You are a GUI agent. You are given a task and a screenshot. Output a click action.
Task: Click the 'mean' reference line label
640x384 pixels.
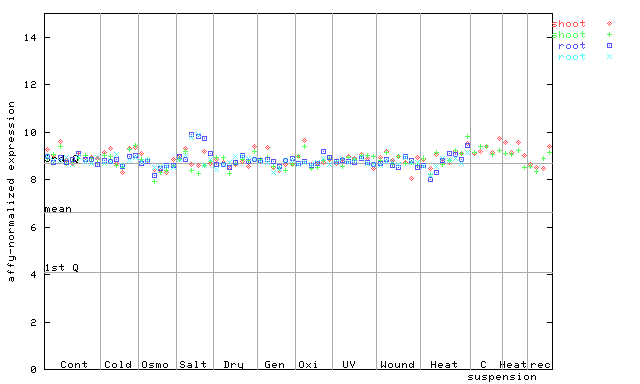click(x=58, y=209)
